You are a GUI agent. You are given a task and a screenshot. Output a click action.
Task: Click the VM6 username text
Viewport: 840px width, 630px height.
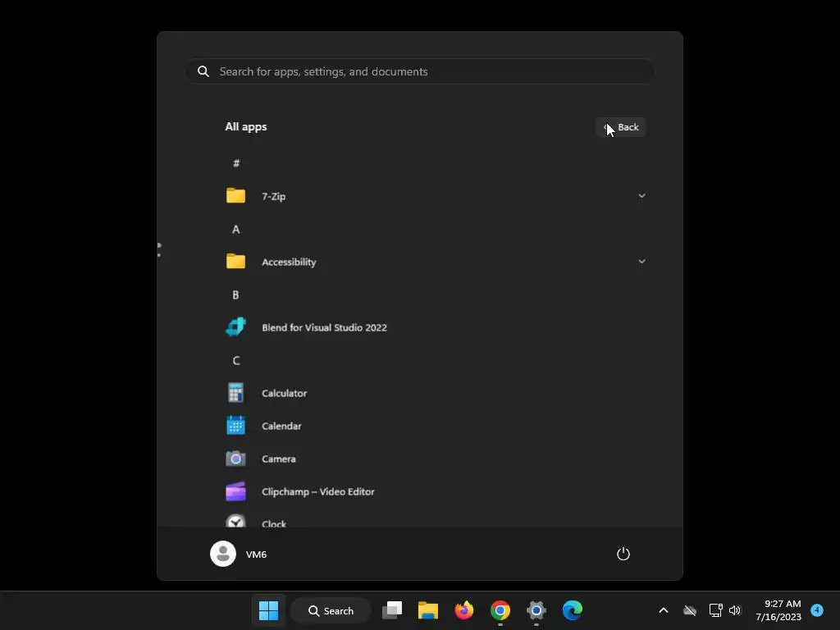coord(256,555)
